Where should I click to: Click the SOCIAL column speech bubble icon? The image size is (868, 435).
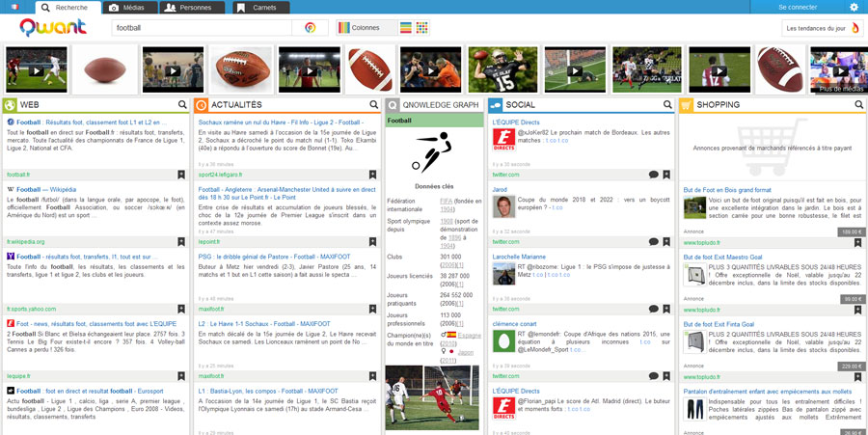(495, 104)
